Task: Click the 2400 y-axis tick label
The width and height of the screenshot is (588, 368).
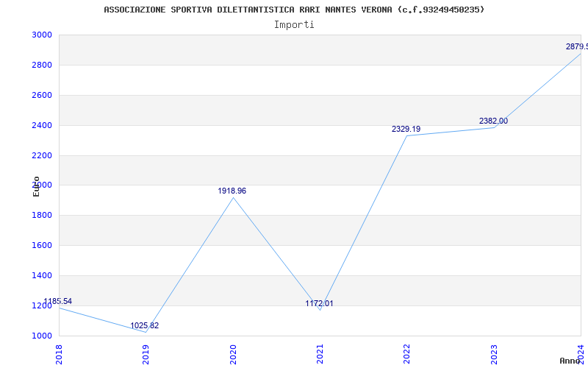Action: point(42,125)
